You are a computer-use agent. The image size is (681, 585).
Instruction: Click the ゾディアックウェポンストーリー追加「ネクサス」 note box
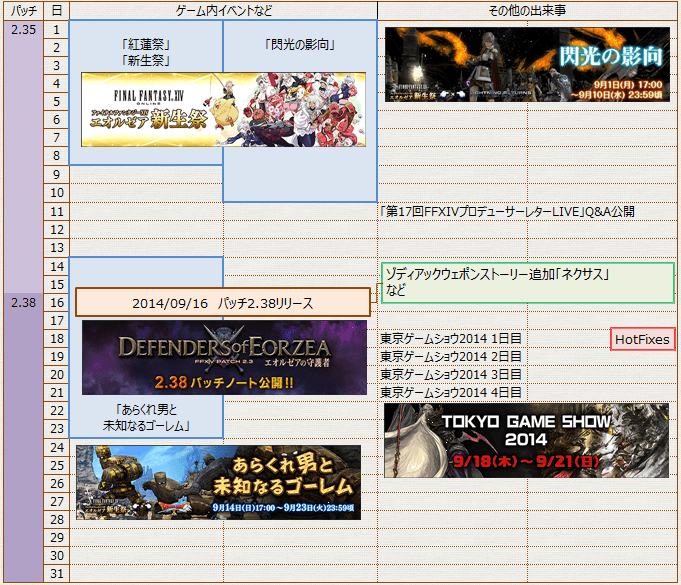pos(528,282)
